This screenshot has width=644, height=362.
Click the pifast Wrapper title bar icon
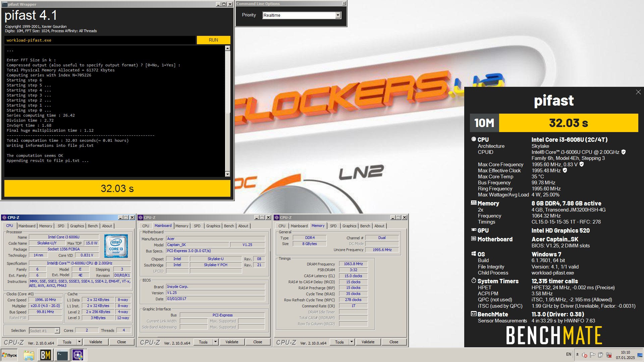[x=5, y=4]
